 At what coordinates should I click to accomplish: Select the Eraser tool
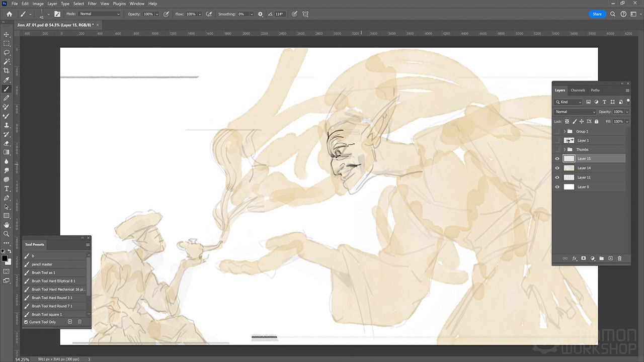(7, 143)
